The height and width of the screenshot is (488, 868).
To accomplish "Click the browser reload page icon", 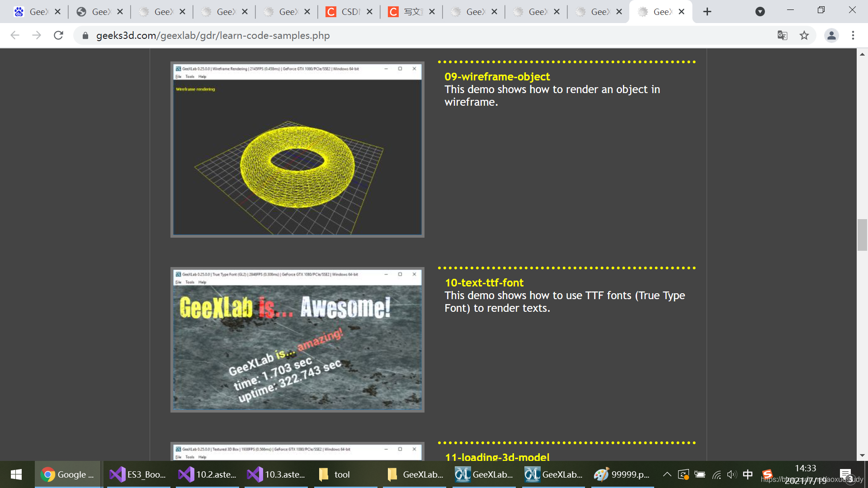I will pos(58,35).
